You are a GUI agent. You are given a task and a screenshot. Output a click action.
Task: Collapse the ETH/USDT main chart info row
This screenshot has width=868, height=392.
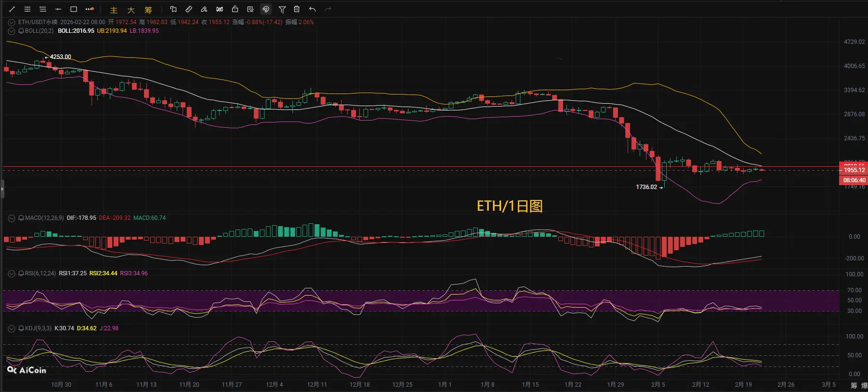[x=12, y=22]
